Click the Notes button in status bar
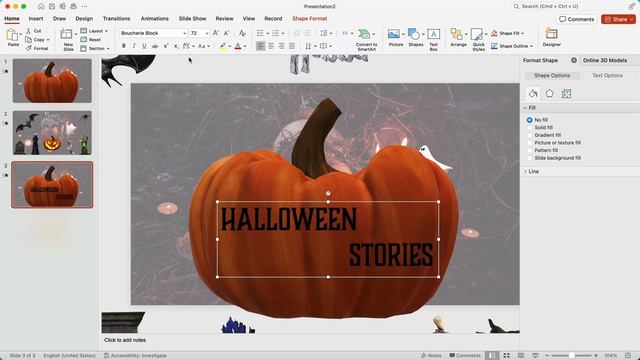The width and height of the screenshot is (640, 360). (x=431, y=356)
